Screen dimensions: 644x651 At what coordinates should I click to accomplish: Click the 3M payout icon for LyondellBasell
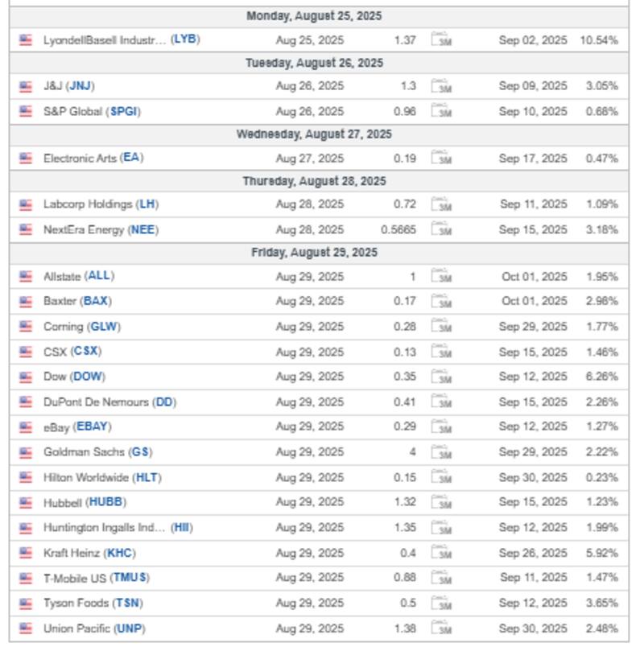click(441, 39)
